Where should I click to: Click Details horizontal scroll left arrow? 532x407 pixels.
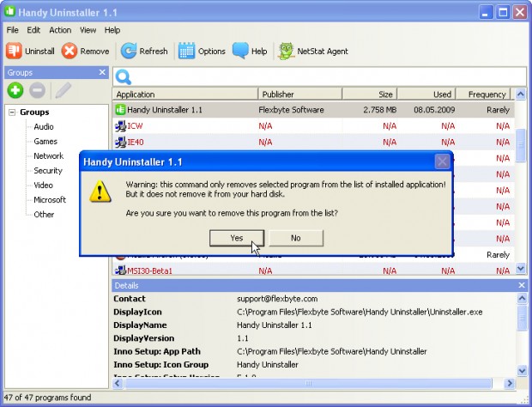pos(118,383)
